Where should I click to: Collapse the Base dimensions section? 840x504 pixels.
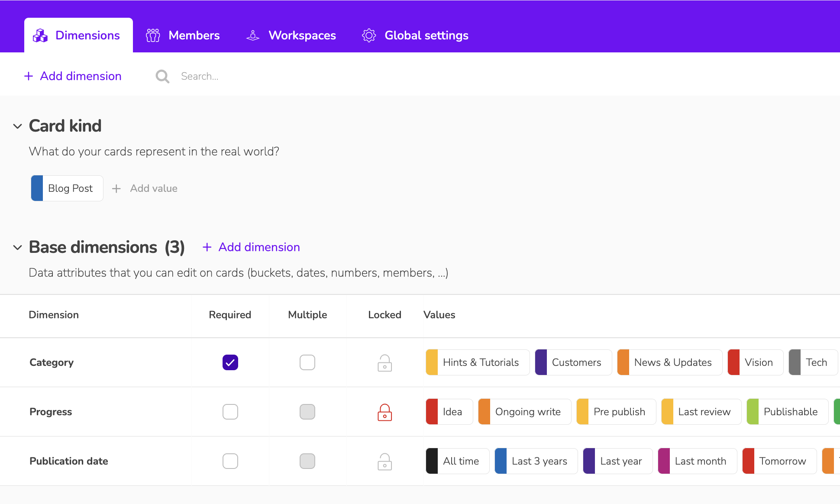click(x=17, y=248)
